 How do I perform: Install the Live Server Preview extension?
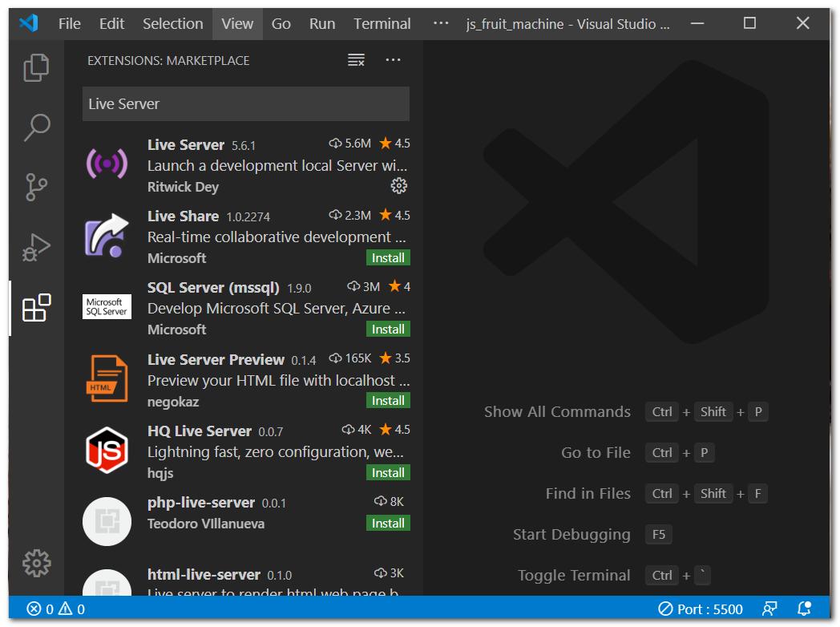[388, 400]
